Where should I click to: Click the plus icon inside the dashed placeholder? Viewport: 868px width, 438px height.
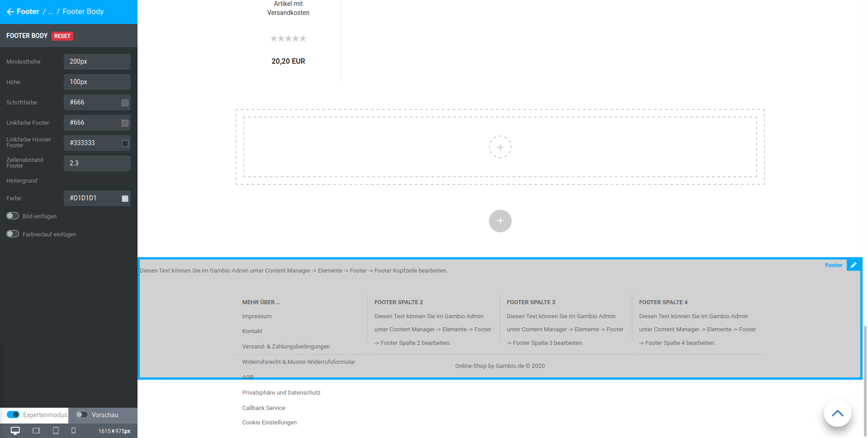pos(500,147)
